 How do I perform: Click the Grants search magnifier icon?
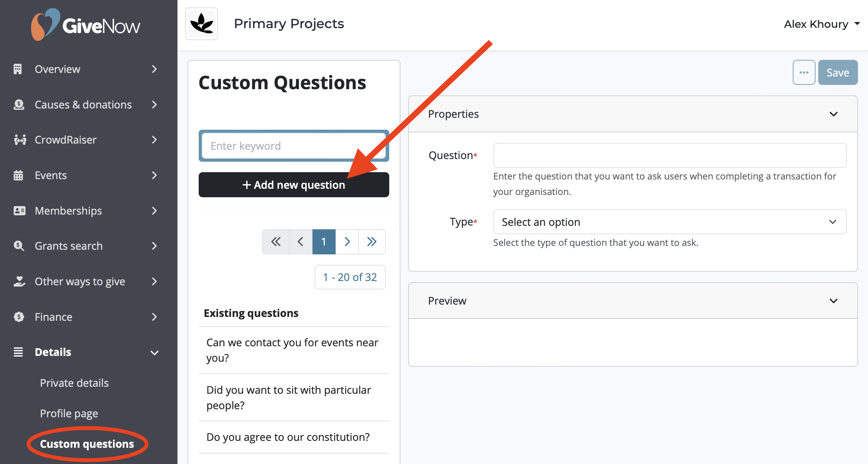click(x=18, y=246)
